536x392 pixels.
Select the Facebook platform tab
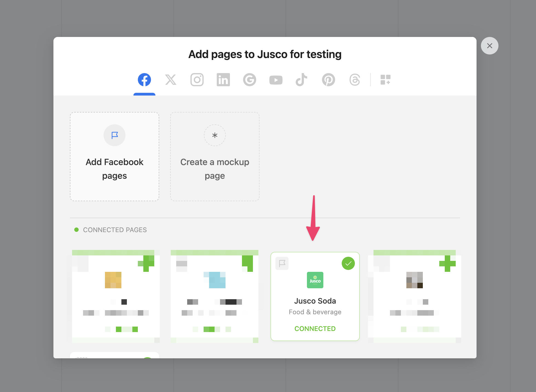pos(144,80)
